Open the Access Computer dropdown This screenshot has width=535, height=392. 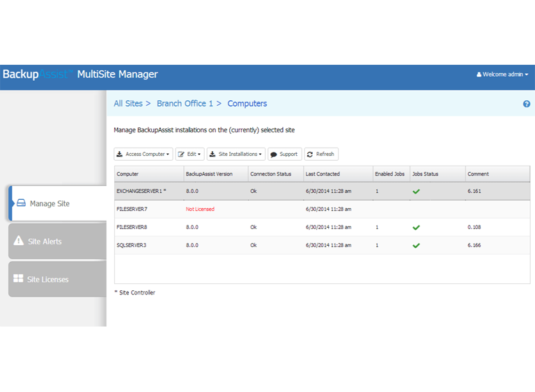[143, 154]
